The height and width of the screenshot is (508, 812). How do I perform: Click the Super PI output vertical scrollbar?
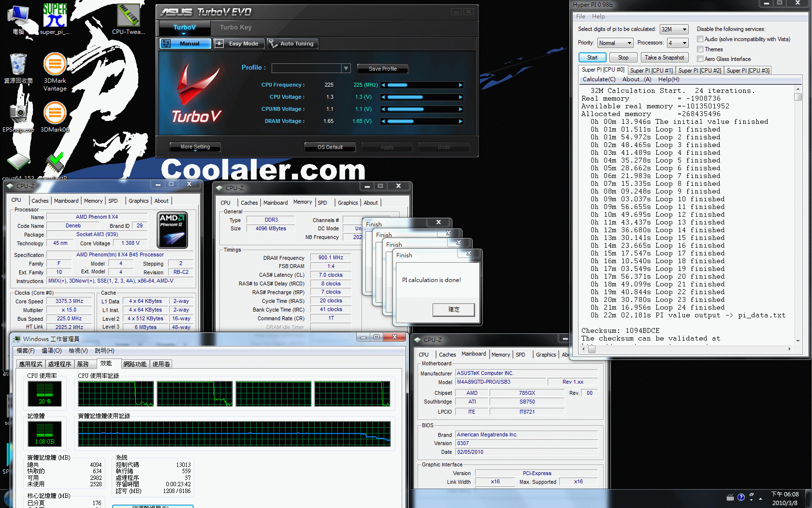798,215
